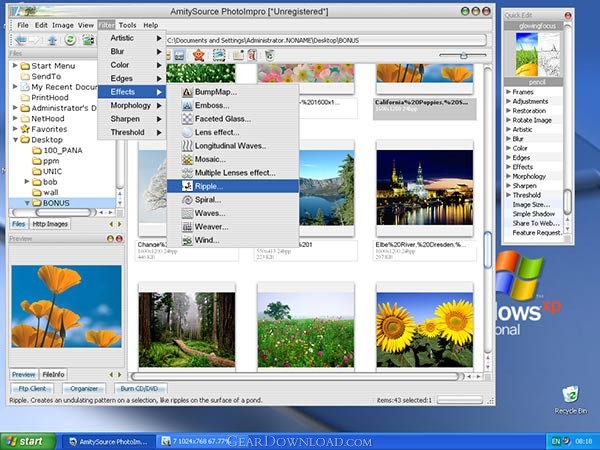Choose Waves... from Effects submenu
The height and width of the screenshot is (450, 600).
(x=233, y=213)
